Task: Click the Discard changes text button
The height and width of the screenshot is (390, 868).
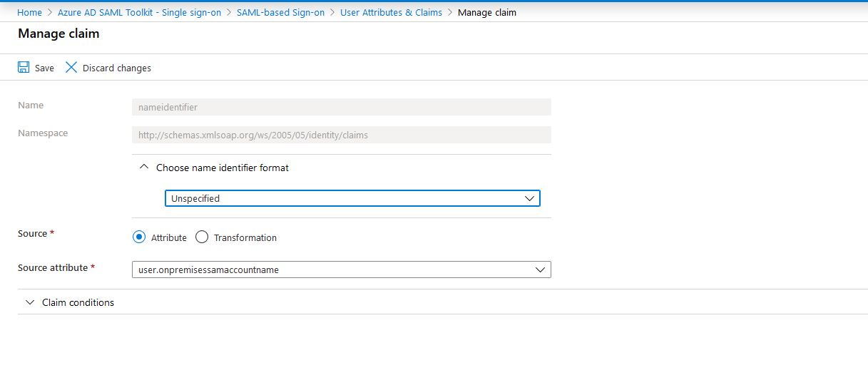Action: coord(116,68)
